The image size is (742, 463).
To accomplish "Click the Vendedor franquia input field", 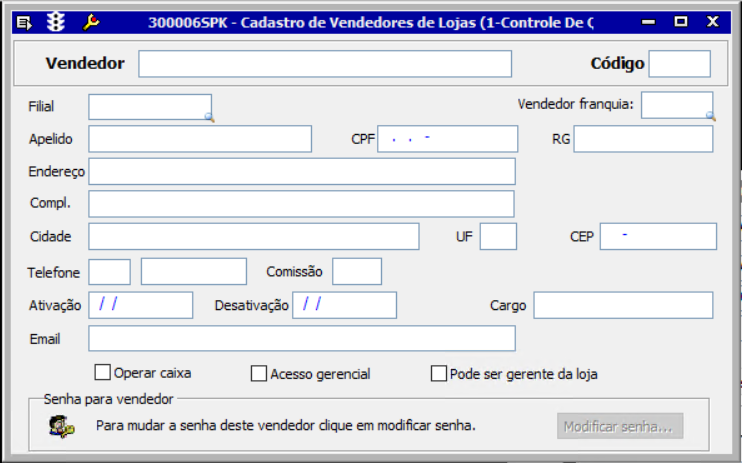I will coord(677,105).
